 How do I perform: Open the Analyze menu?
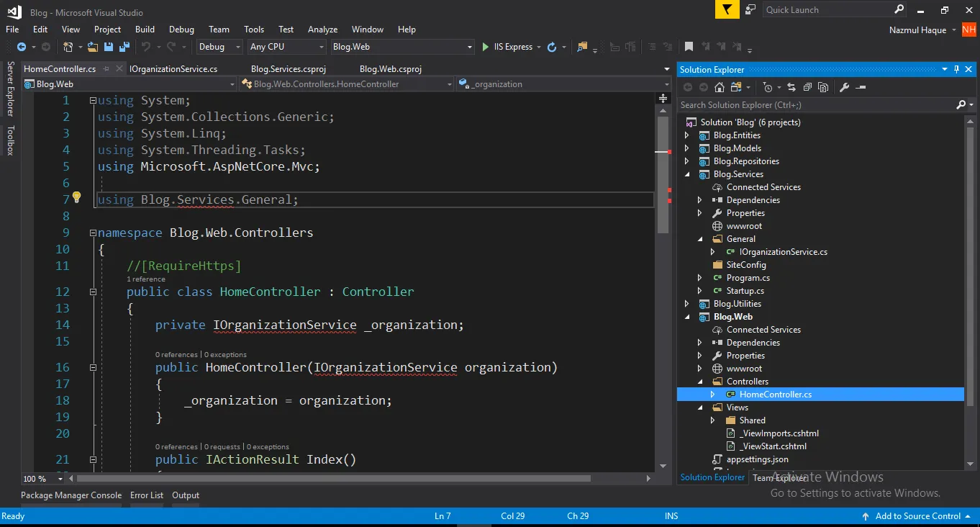click(x=322, y=30)
